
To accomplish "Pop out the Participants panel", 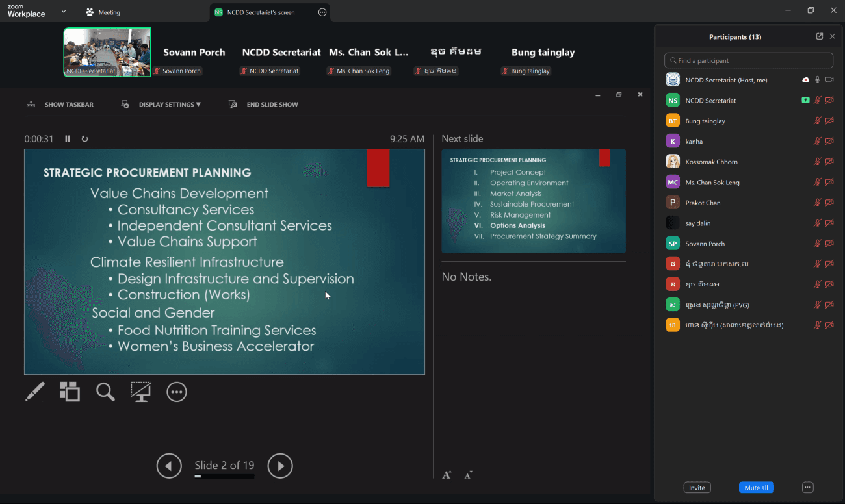I will click(819, 36).
